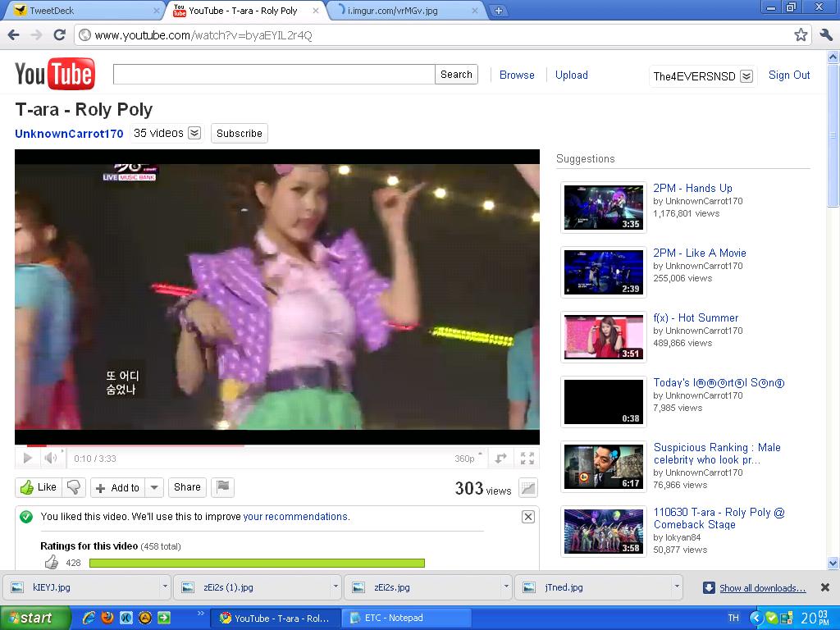The image size is (840, 630).
Task: Expand quick launch overflow chevron
Action: [201, 614]
